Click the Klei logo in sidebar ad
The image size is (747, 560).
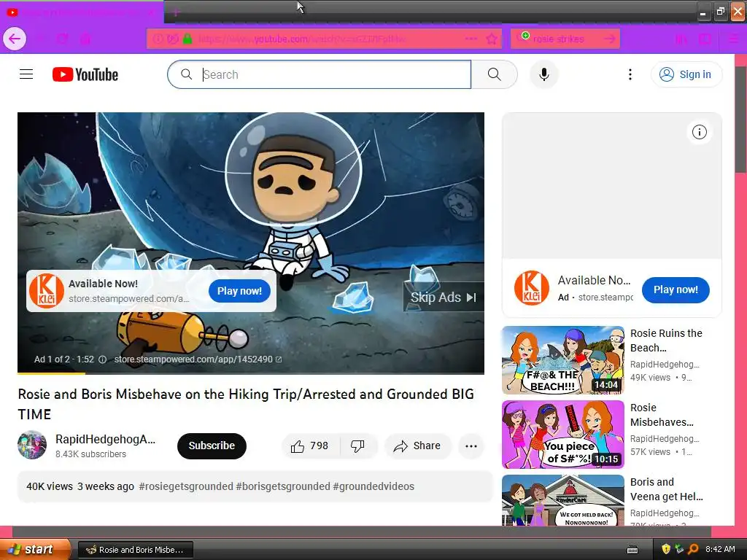[x=532, y=289]
